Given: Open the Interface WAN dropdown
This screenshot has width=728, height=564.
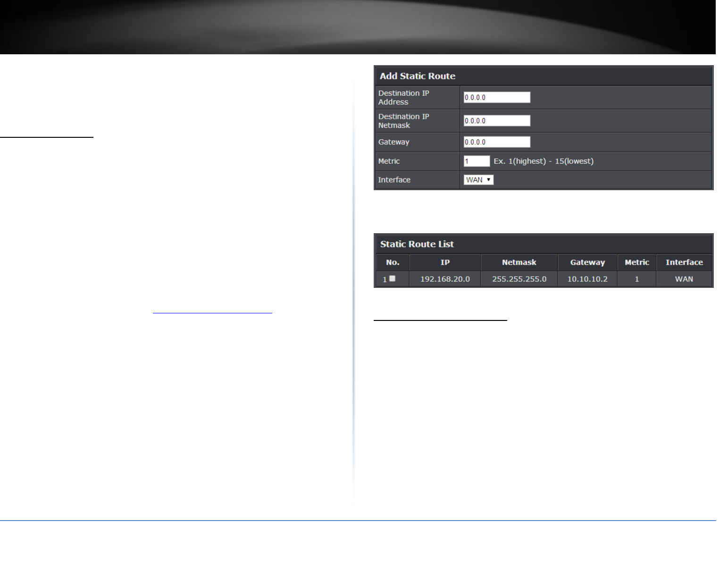Looking at the screenshot, I should click(478, 180).
